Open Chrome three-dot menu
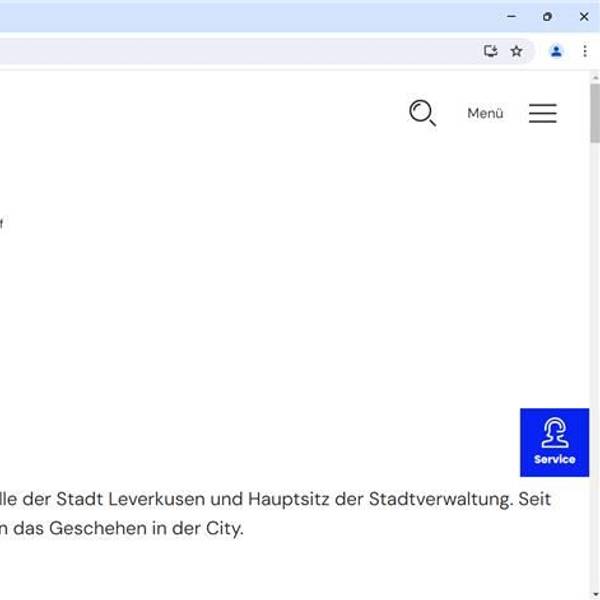The width and height of the screenshot is (600, 600). [585, 51]
